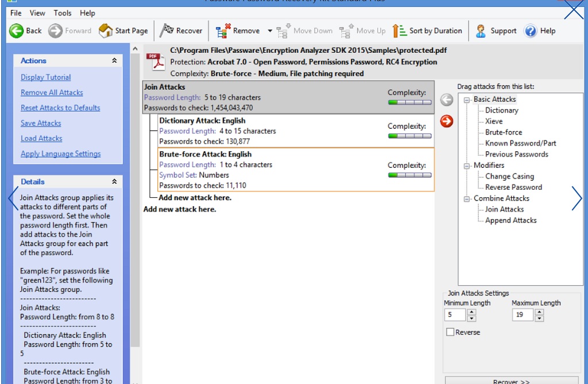Click the Remove attack icon
This screenshot has height=384, width=588.
223,31
